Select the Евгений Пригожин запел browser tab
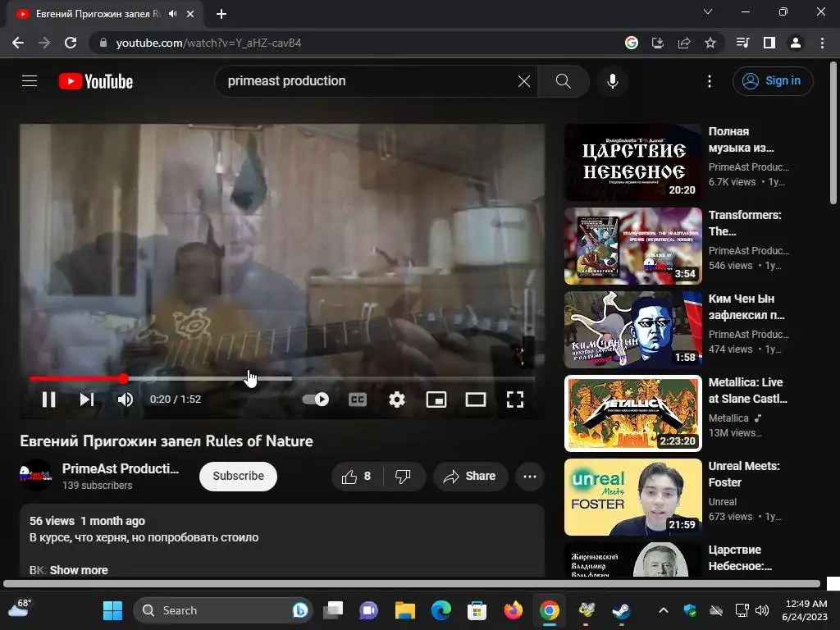840x630 pixels. [x=105, y=14]
